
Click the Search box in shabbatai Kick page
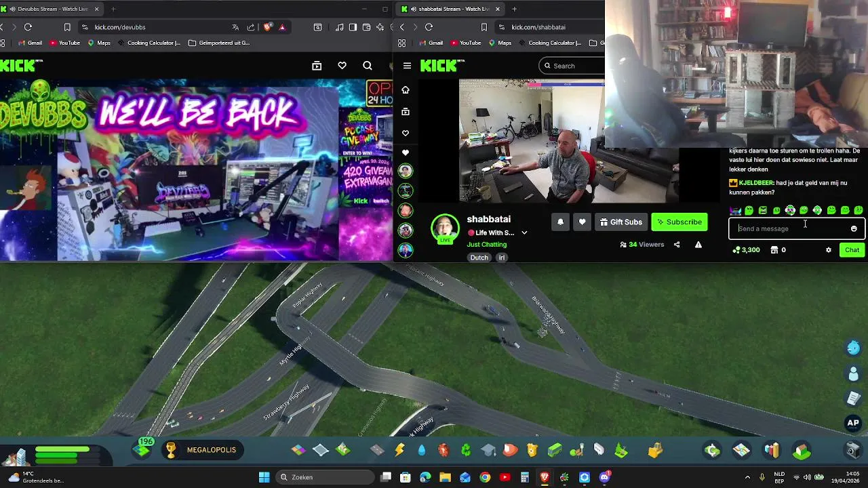click(x=573, y=66)
